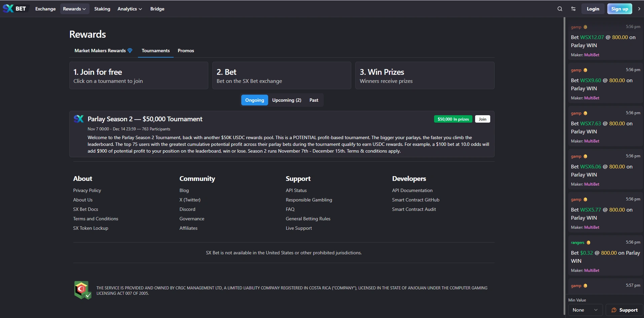This screenshot has height=318, width=644.
Task: Click the Login button
Action: pyautogui.click(x=593, y=9)
